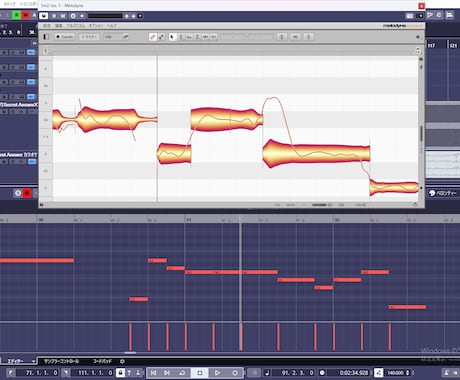Select the Melodyne quantize time macro icon
Screen dimensions: 460x380
[x=161, y=37]
